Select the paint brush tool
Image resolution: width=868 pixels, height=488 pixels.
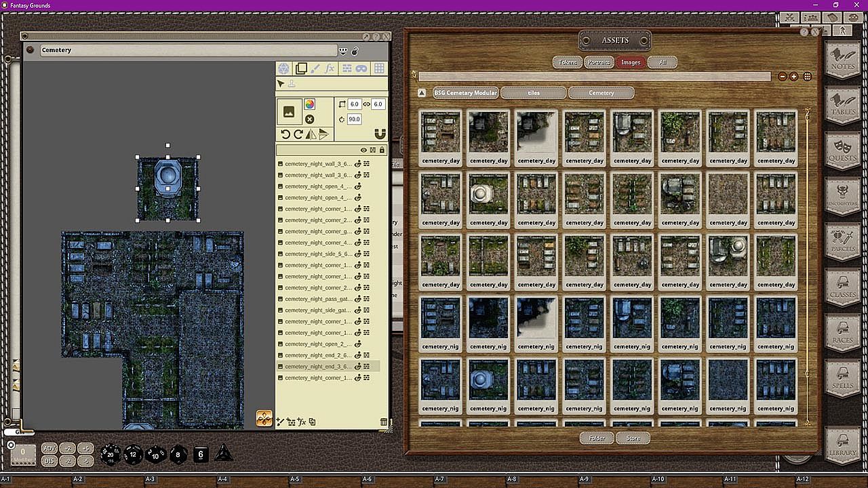pos(315,68)
